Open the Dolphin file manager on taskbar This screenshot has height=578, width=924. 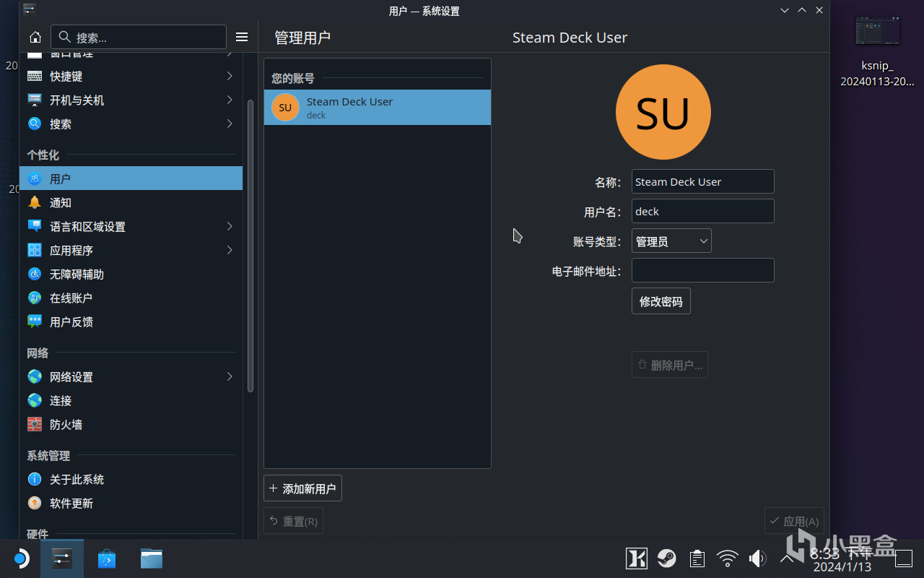coord(152,558)
